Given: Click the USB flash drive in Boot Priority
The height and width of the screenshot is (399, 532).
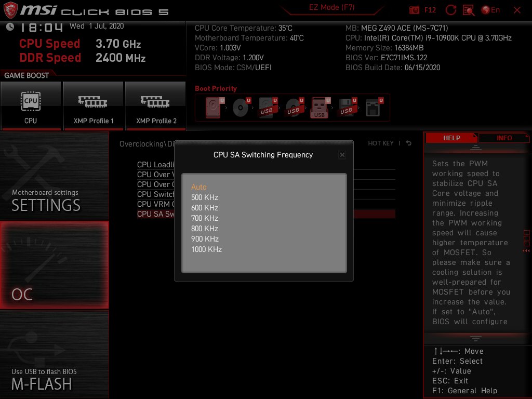Looking at the screenshot, I should [x=319, y=107].
